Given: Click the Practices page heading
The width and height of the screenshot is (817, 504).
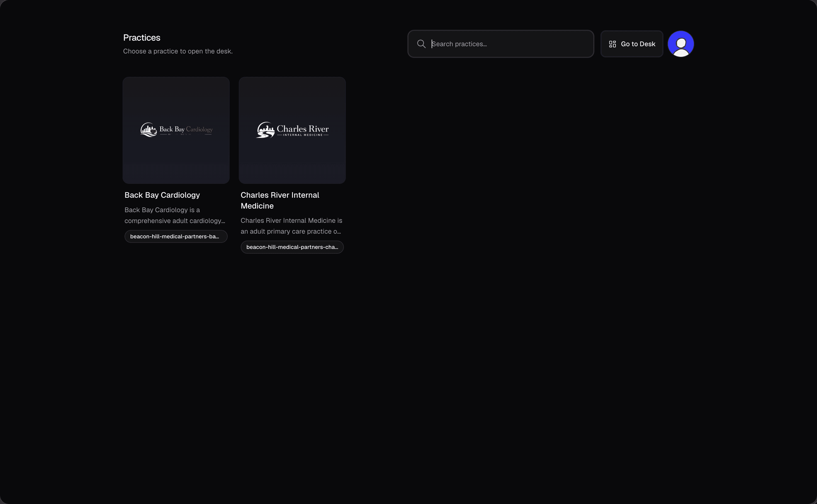Looking at the screenshot, I should click(x=142, y=38).
